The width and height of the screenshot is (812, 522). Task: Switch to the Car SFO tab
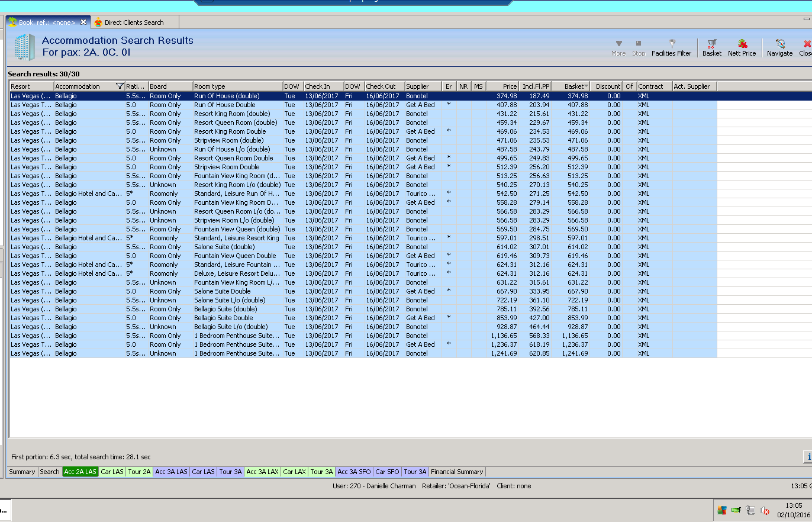tap(387, 472)
